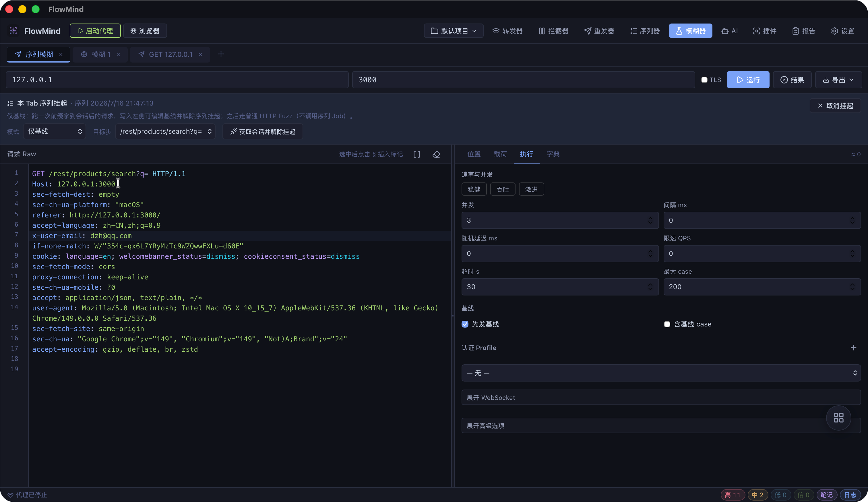The height and width of the screenshot is (502, 868).
Task: Add a new tab with plus icon
Action: point(221,54)
